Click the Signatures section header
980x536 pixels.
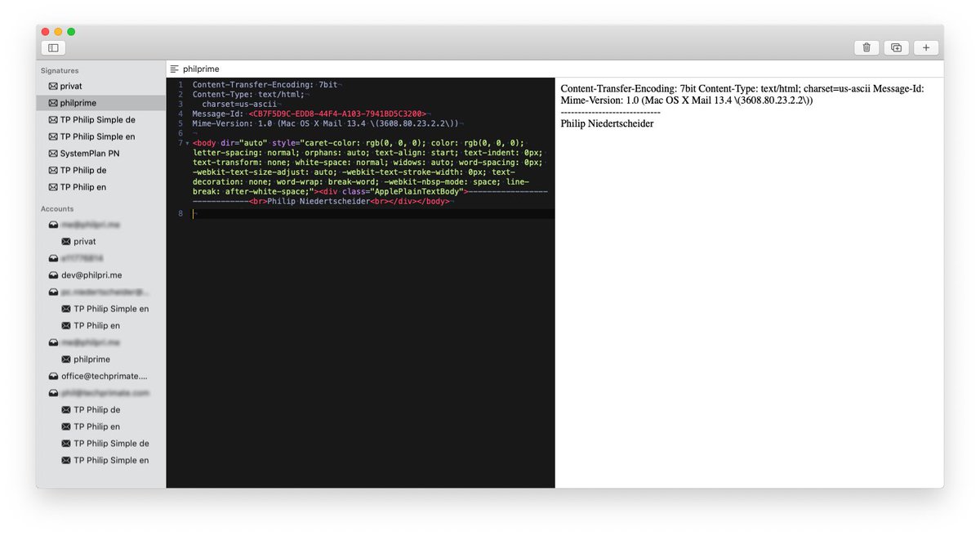click(60, 70)
